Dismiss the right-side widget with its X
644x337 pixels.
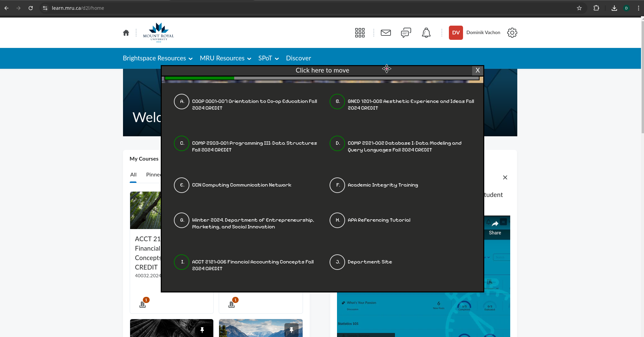(505, 178)
